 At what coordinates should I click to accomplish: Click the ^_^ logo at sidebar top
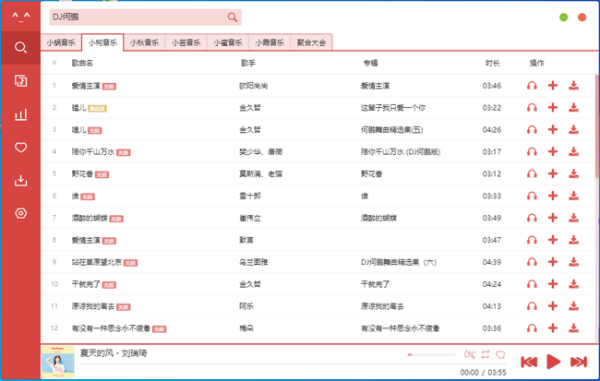point(21,16)
